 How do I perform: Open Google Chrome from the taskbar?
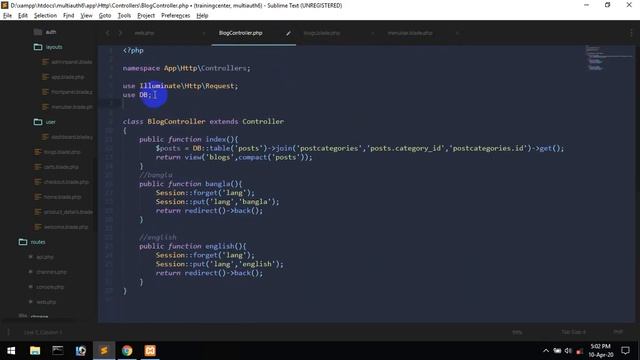coord(127,351)
